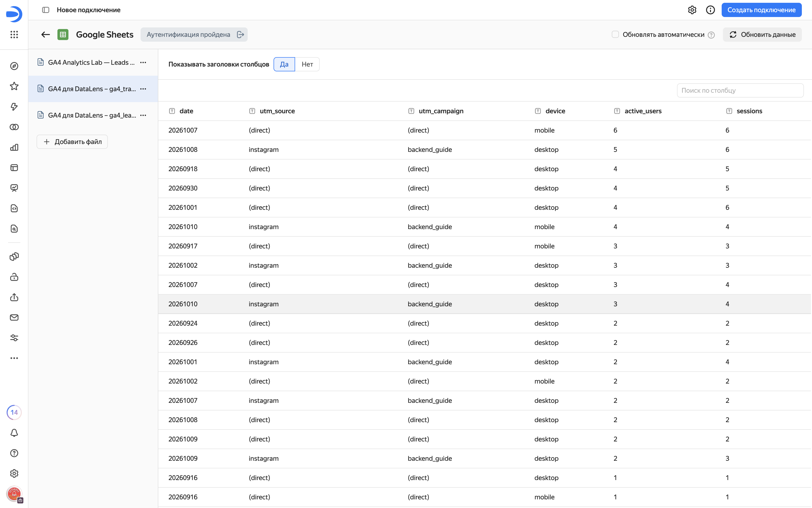
Task: Select GA4 Analytics Lab — Leads file
Action: [93, 62]
